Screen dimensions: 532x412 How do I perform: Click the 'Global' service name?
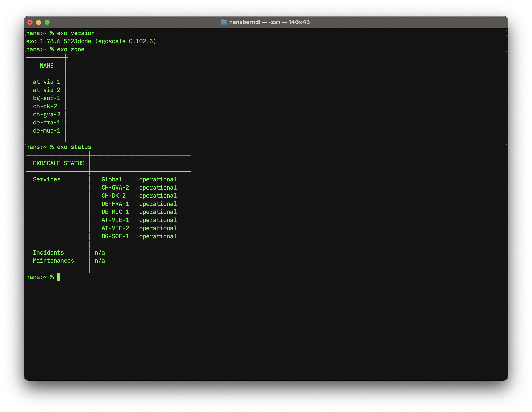tap(112, 179)
